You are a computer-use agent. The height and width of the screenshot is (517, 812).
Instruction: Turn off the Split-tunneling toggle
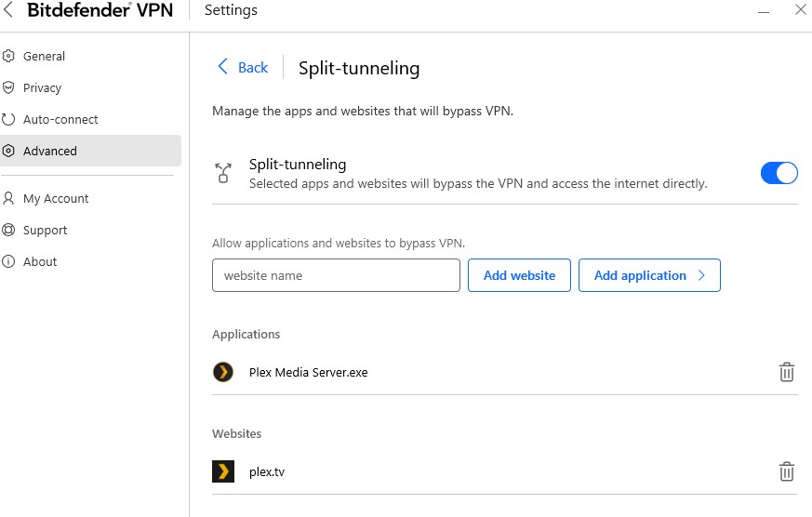pos(779,173)
